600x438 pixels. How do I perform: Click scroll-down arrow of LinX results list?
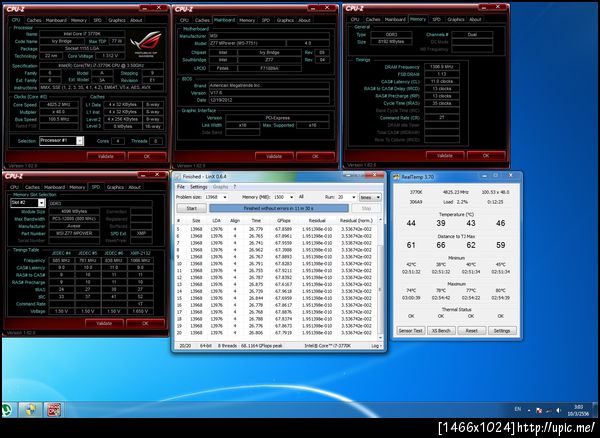(x=380, y=338)
